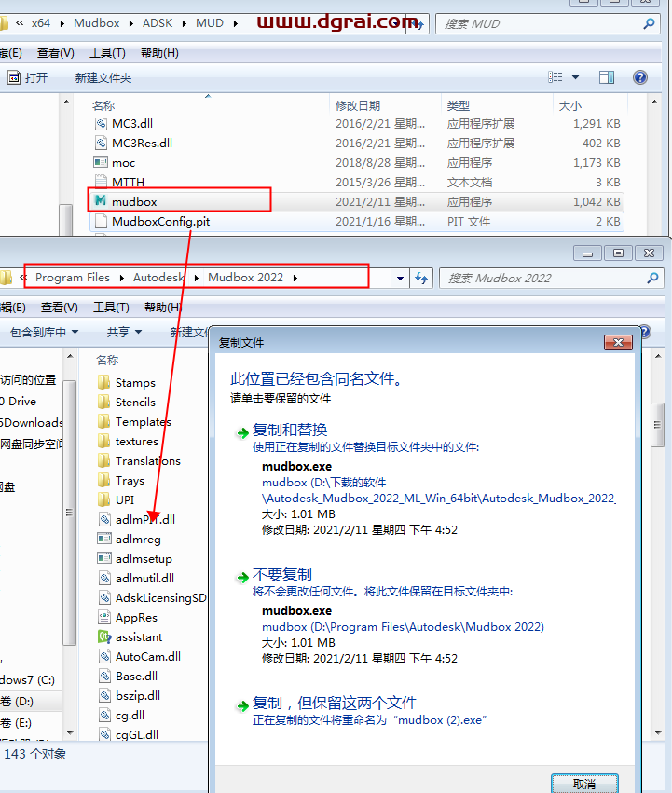Click 取消 button in copy dialog
The height and width of the screenshot is (793, 672).
click(584, 784)
